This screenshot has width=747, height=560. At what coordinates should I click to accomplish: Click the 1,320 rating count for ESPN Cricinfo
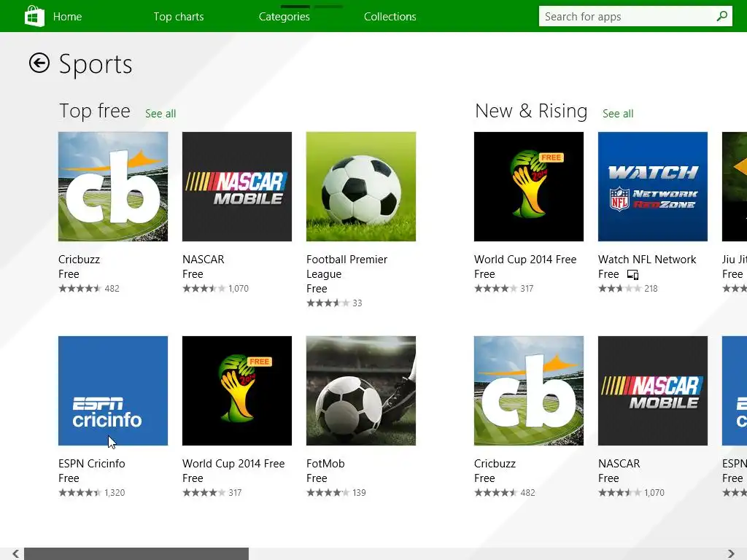tap(115, 493)
